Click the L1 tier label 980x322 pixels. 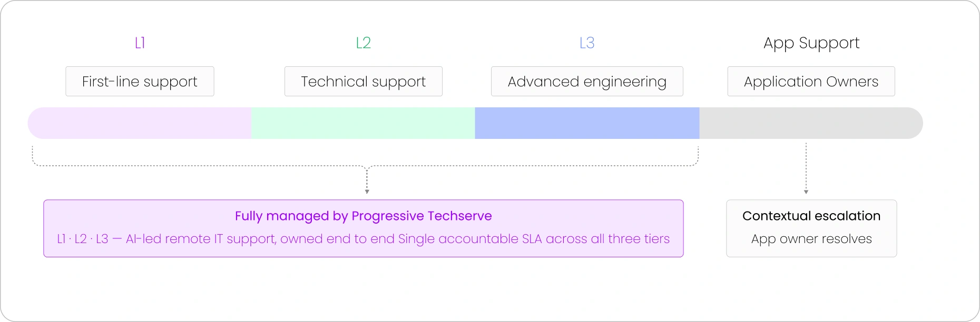(140, 43)
